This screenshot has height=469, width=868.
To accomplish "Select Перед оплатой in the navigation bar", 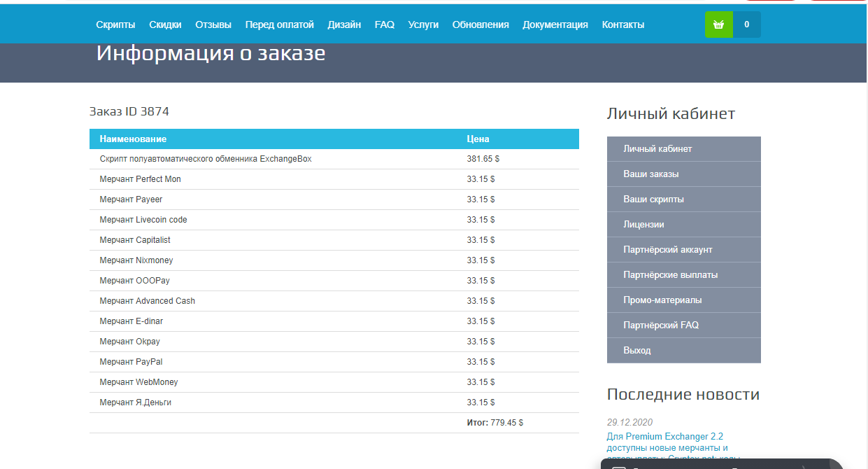I will pos(280,24).
